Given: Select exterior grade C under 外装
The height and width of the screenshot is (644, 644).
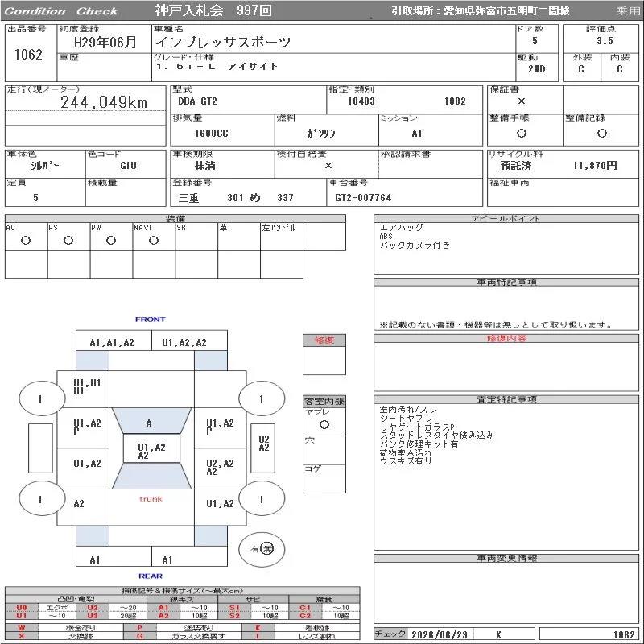Looking at the screenshot, I should 580,69.
